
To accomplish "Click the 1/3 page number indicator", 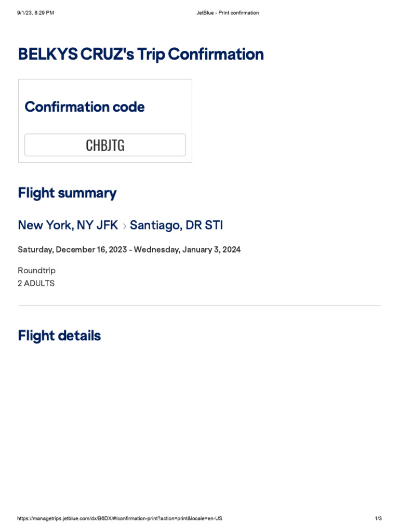I will (378, 519).
